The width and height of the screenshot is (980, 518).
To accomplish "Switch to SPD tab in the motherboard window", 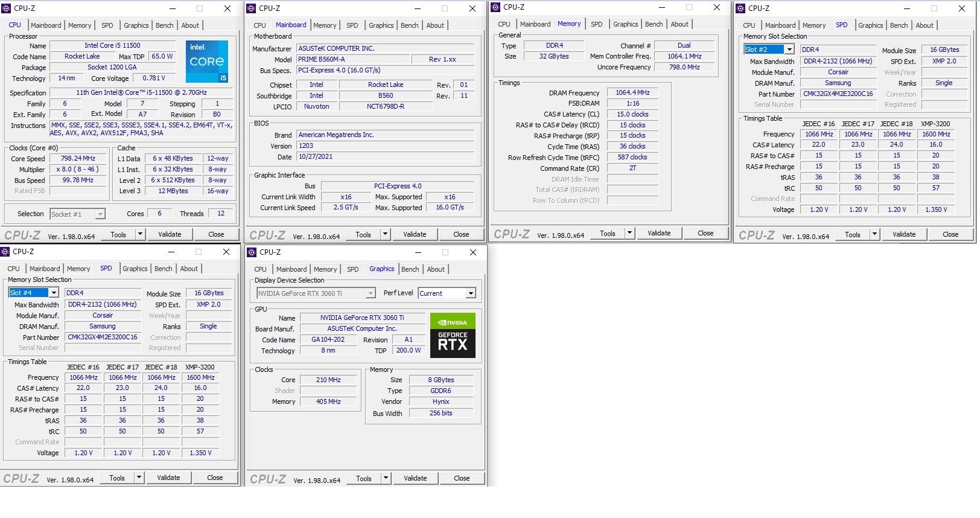I will [352, 25].
